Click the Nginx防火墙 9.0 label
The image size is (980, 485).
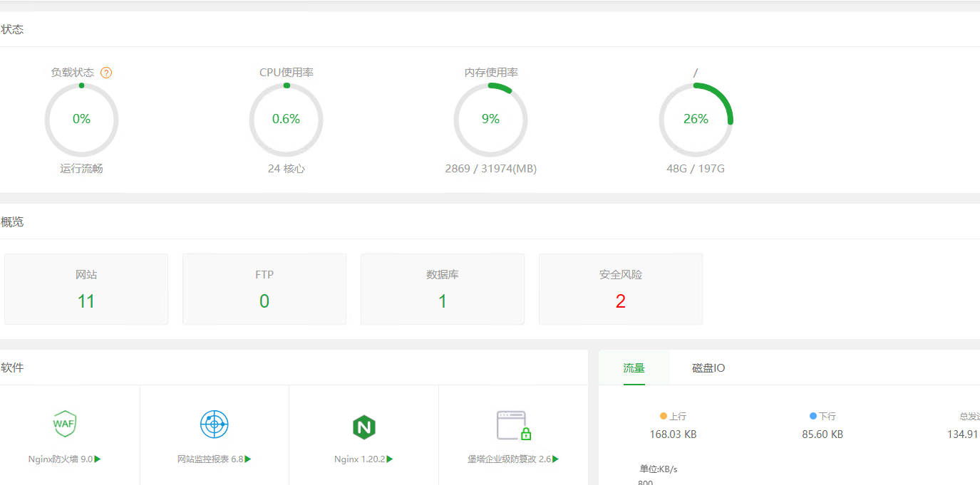(61, 459)
